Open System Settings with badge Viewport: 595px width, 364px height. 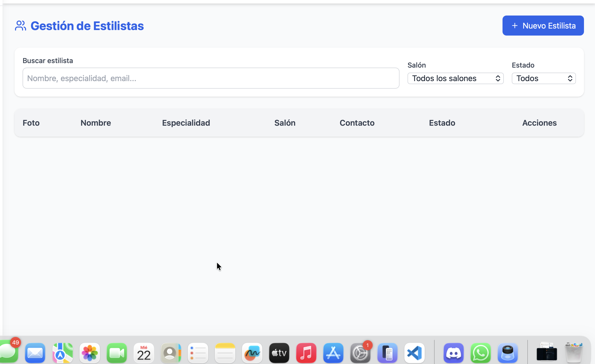360,353
